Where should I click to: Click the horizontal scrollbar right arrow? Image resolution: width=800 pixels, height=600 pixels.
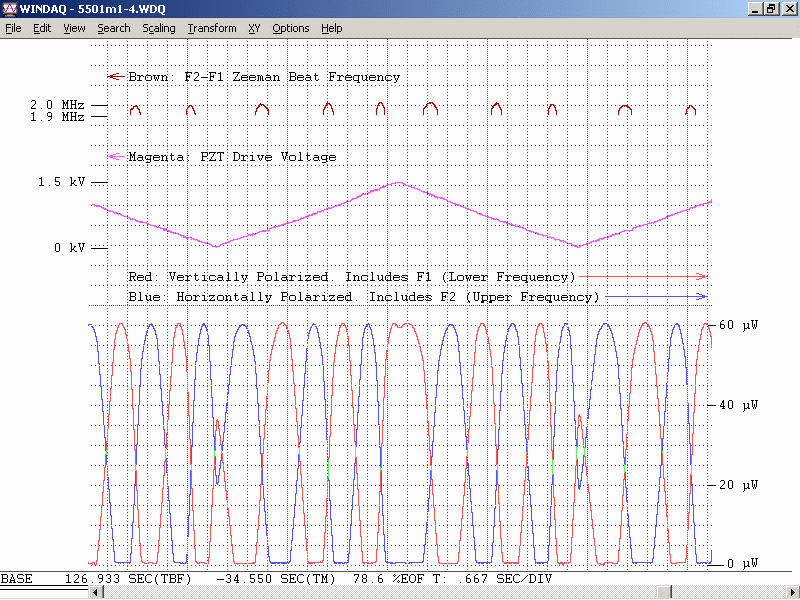pos(792,593)
